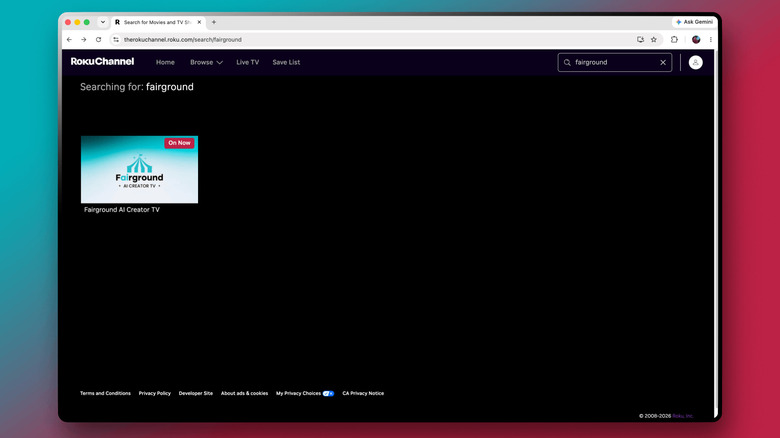
Task: View site information icon in address bar
Action: [x=116, y=39]
